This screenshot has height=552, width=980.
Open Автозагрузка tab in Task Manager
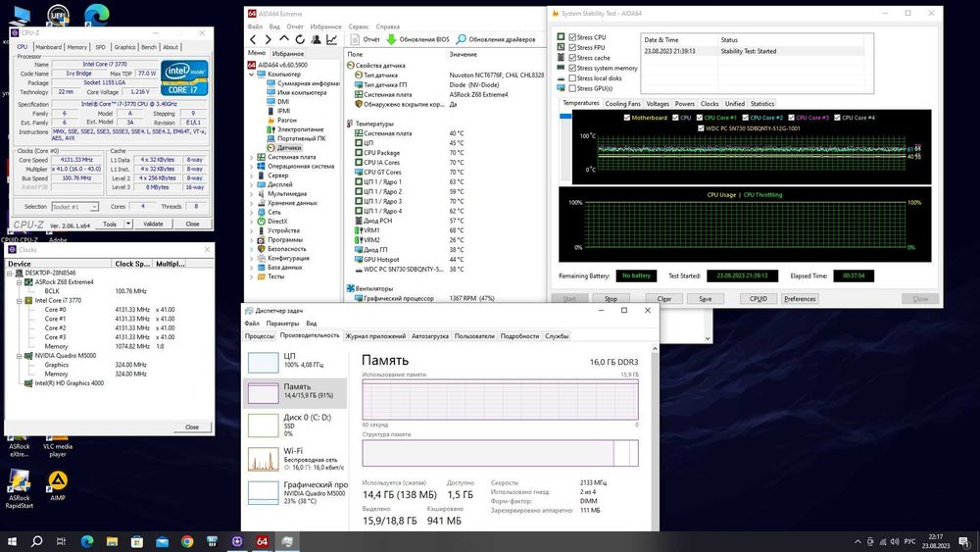point(430,336)
